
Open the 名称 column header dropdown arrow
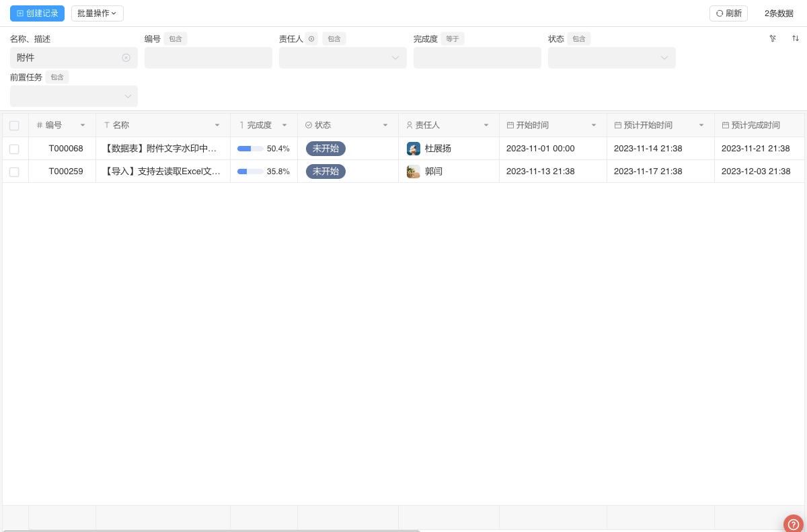pos(217,125)
